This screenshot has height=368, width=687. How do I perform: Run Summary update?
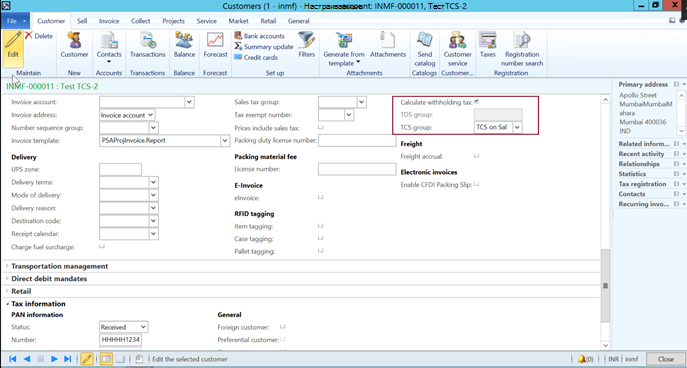pos(263,46)
